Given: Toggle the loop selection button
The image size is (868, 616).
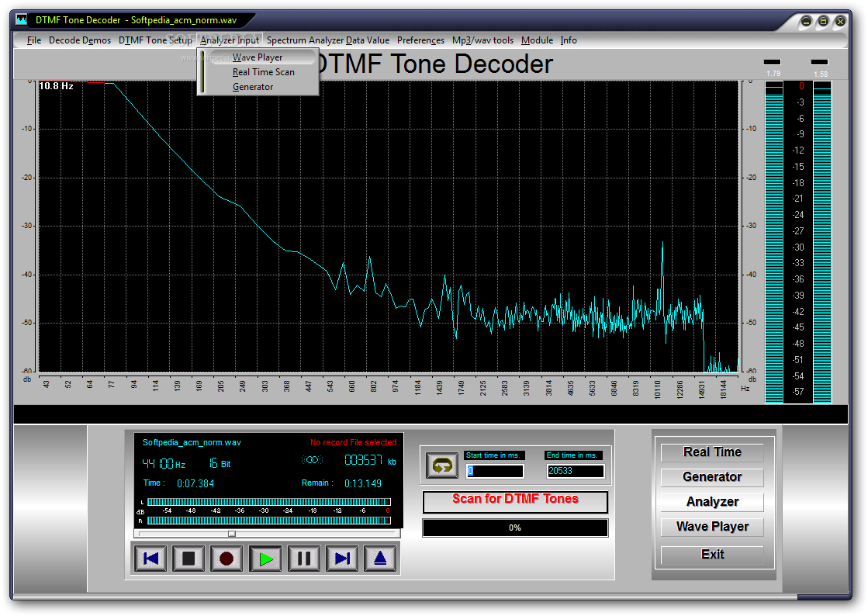Looking at the screenshot, I should point(441,465).
